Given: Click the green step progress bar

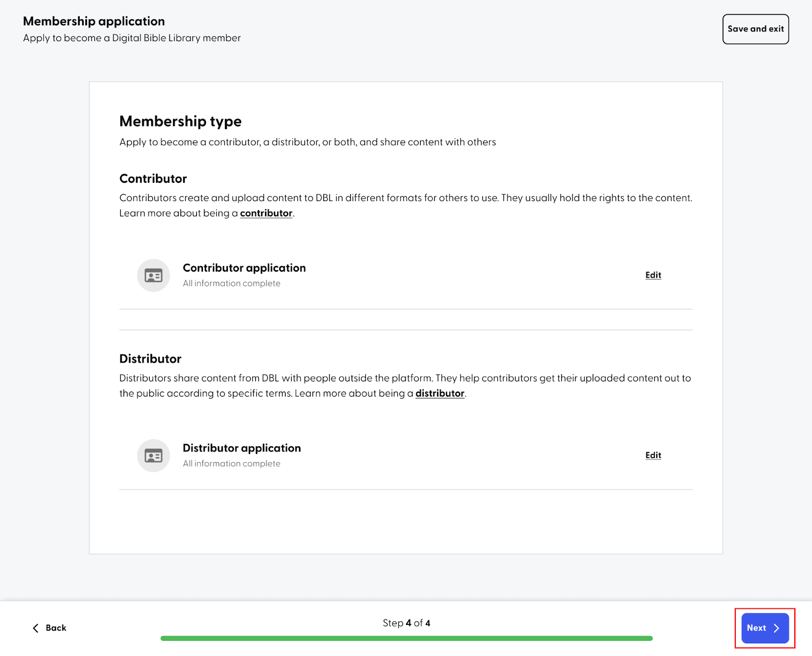Looking at the screenshot, I should tap(406, 638).
